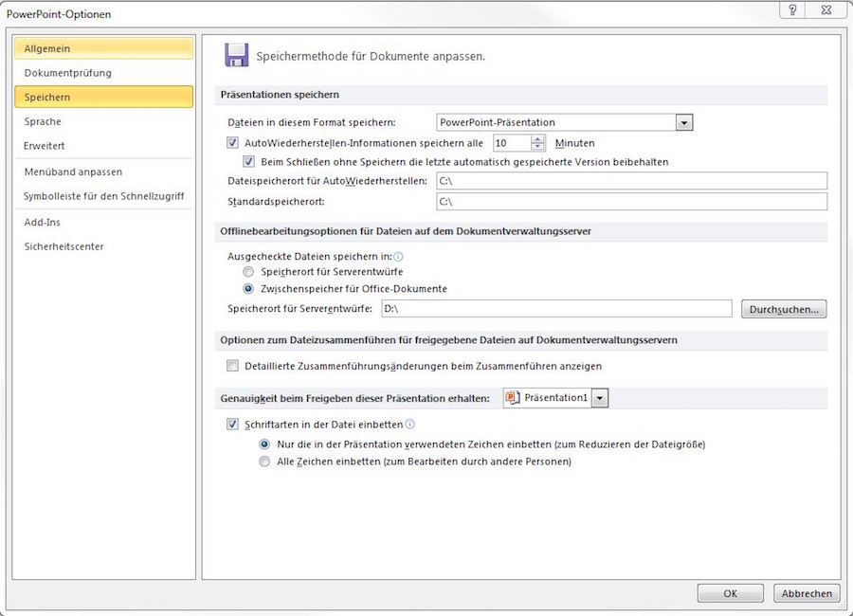The image size is (853, 616).
Task: Open the Sprache category
Action: click(x=104, y=121)
